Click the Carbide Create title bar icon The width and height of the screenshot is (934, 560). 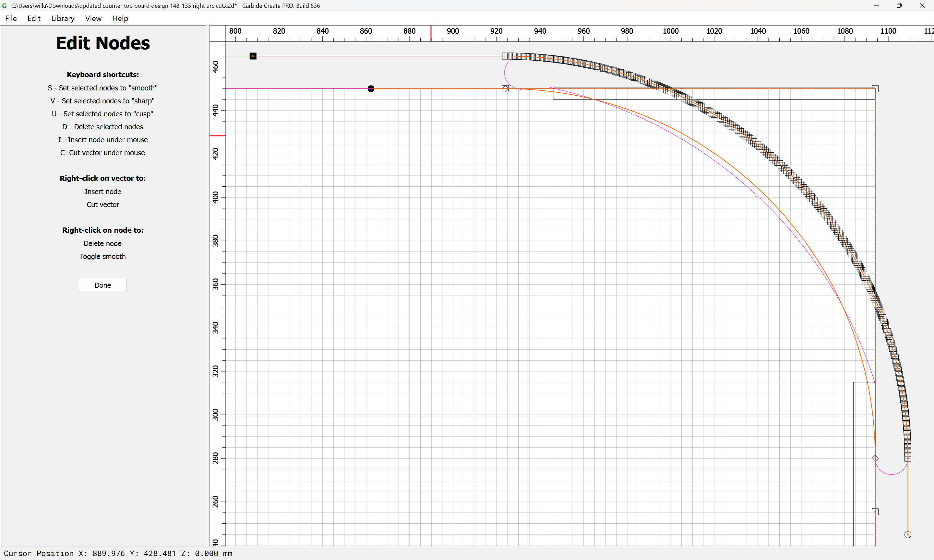coord(5,6)
